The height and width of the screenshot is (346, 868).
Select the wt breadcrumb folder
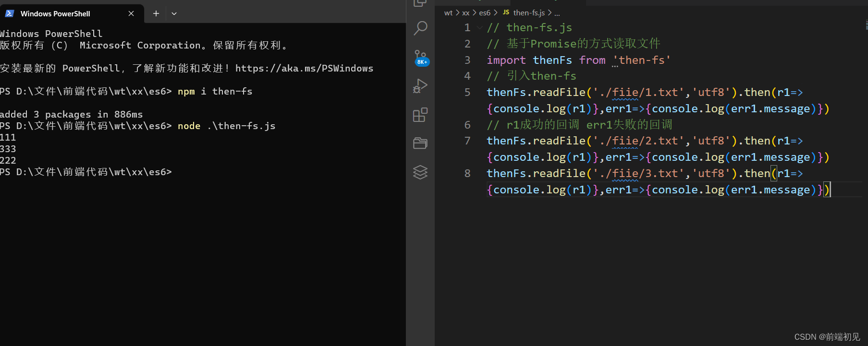click(448, 13)
